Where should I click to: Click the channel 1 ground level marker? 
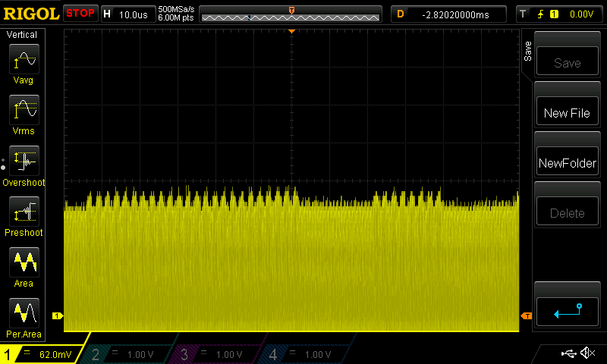point(58,316)
